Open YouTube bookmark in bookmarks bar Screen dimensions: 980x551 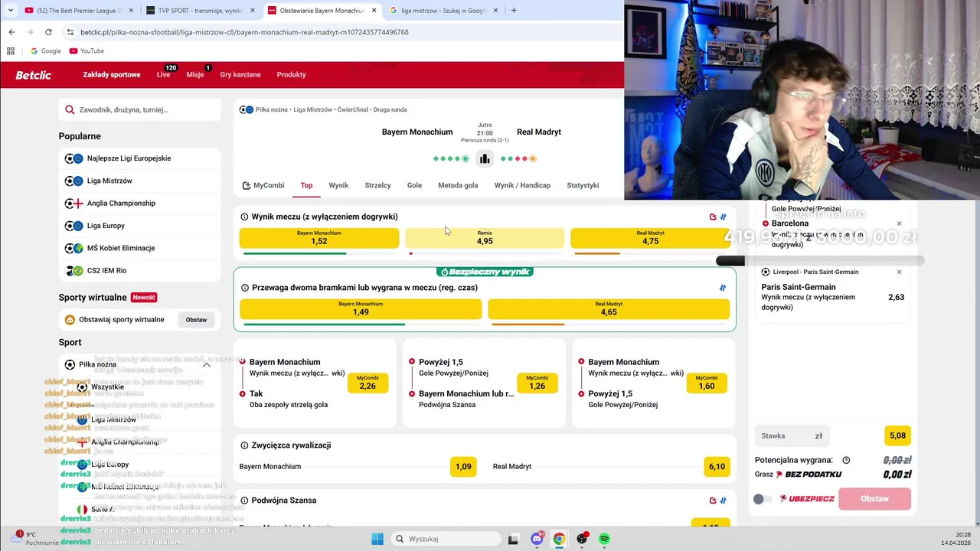(x=87, y=51)
